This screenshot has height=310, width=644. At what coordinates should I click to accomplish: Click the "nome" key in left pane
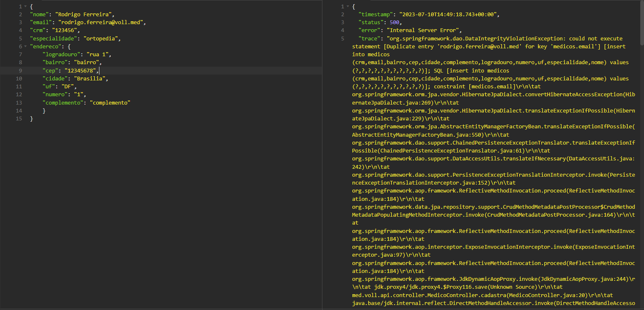[x=40, y=15]
